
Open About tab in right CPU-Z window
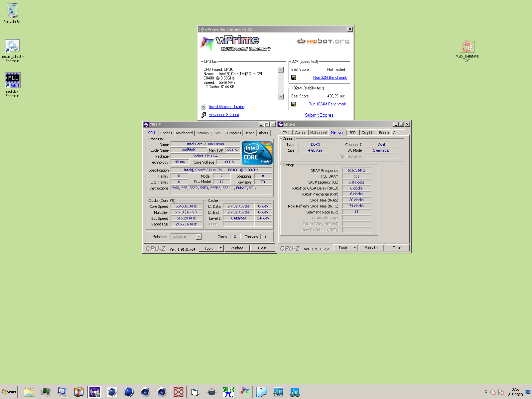click(398, 133)
